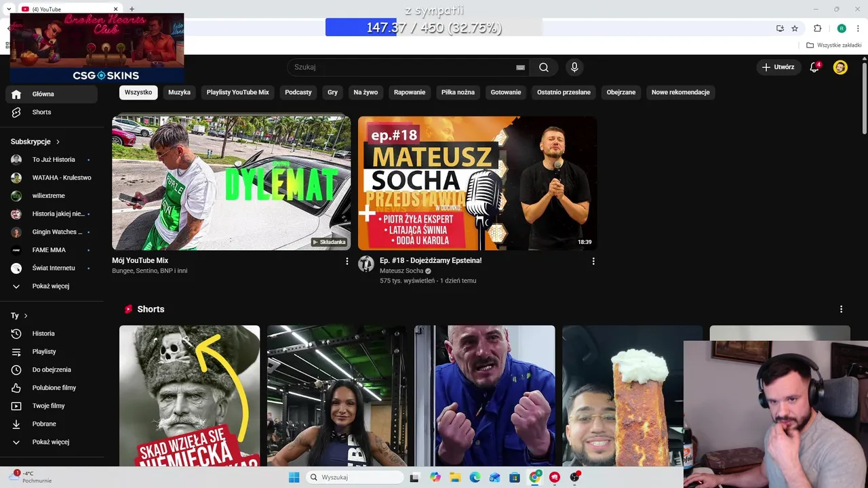The image size is (868, 488).
Task: Select the Rapowanie filter chip
Action: coord(410,92)
